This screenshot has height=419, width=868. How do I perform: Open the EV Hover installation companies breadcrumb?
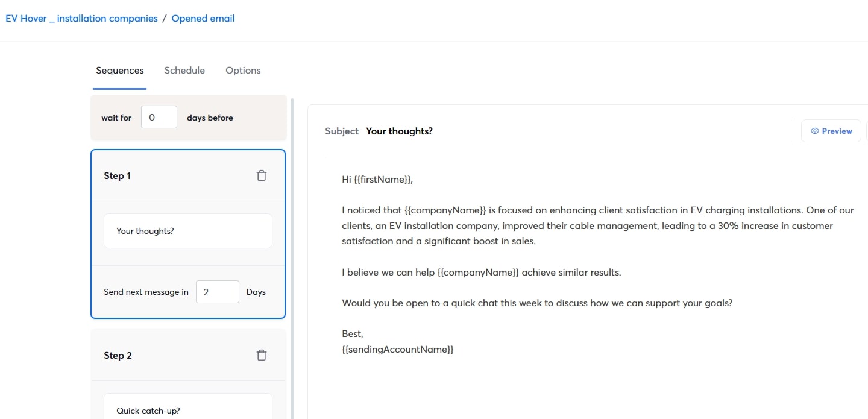pyautogui.click(x=81, y=18)
